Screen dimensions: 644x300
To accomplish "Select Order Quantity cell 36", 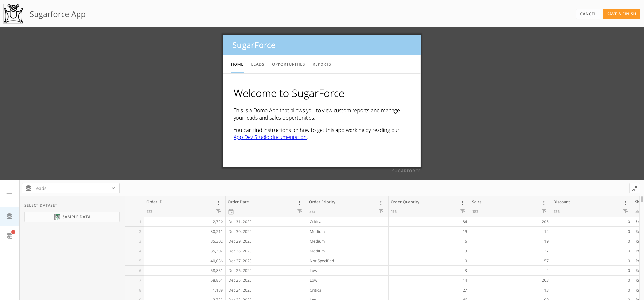I will click(429, 222).
